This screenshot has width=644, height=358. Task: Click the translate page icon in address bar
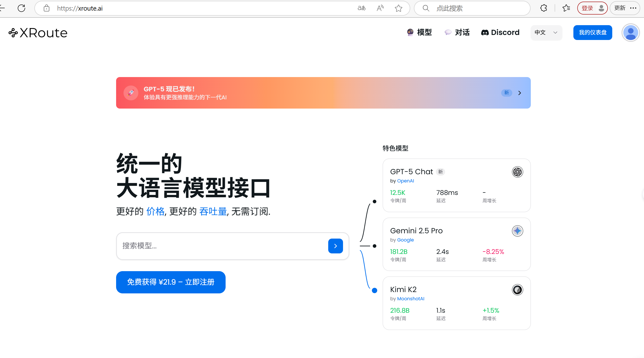click(x=362, y=8)
